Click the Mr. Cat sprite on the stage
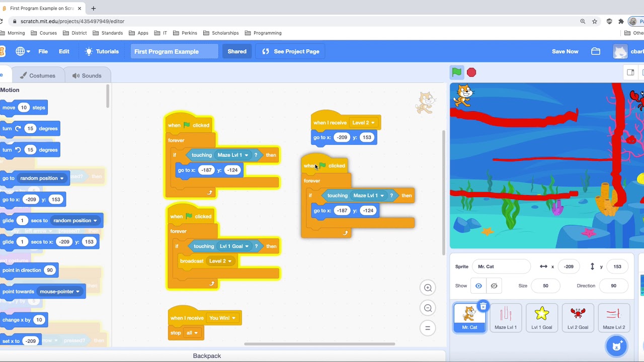The image size is (644, 362). tap(463, 95)
